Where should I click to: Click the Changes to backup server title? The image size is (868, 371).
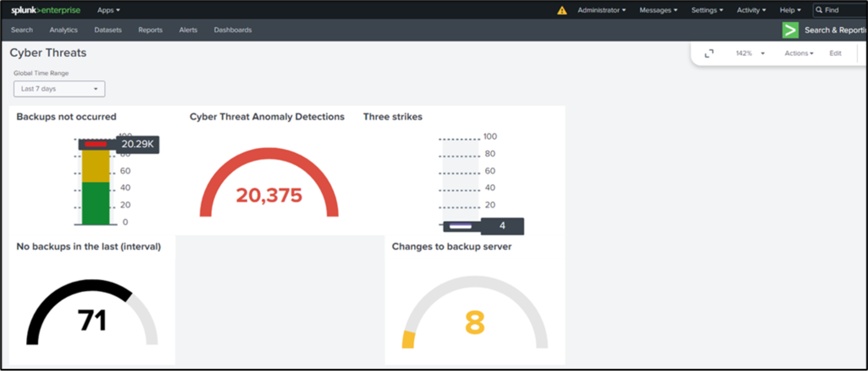(x=452, y=247)
